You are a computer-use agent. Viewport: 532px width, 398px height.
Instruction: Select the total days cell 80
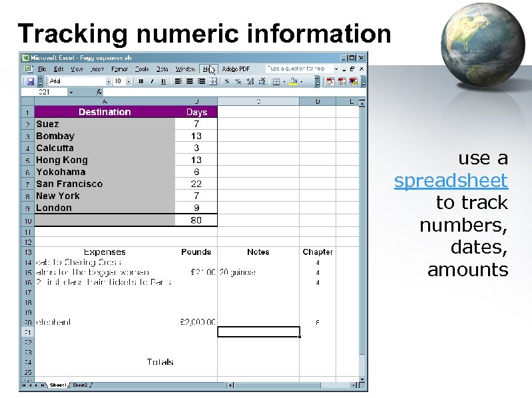click(196, 220)
